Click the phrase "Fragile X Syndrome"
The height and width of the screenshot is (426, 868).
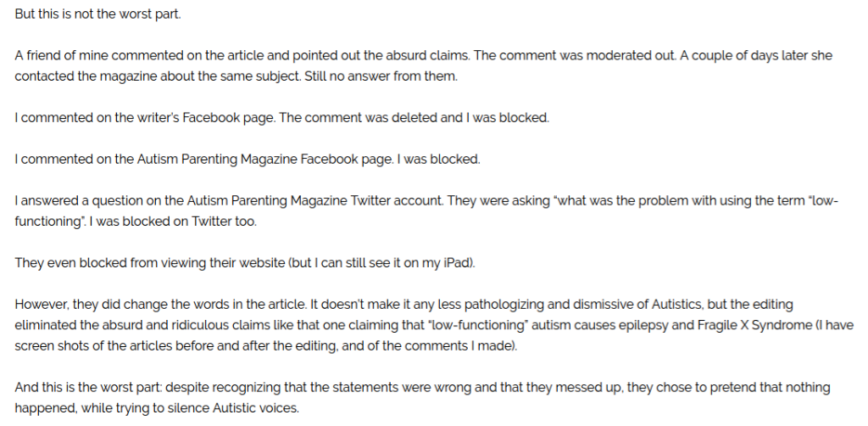click(x=738, y=324)
